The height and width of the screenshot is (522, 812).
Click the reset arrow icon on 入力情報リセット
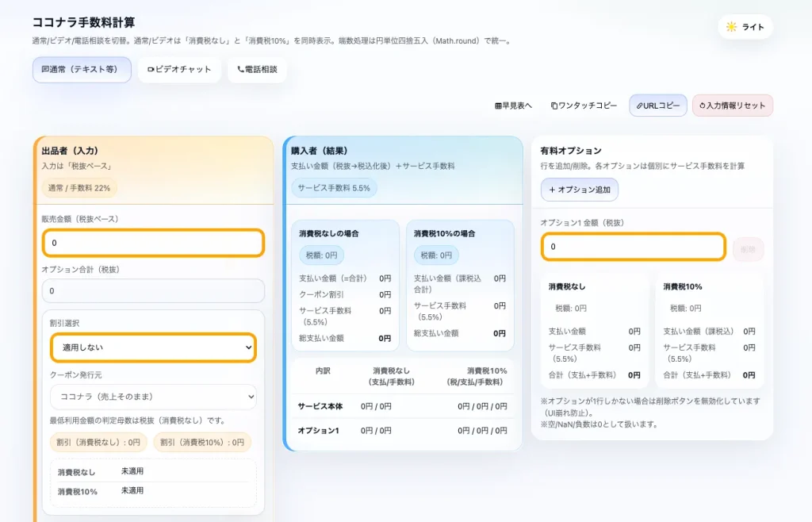pos(701,105)
